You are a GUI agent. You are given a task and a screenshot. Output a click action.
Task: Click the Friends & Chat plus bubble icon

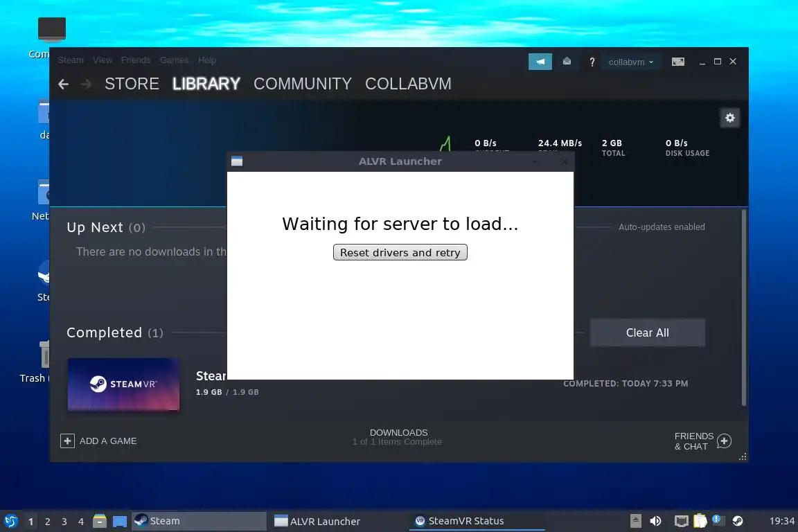724,441
